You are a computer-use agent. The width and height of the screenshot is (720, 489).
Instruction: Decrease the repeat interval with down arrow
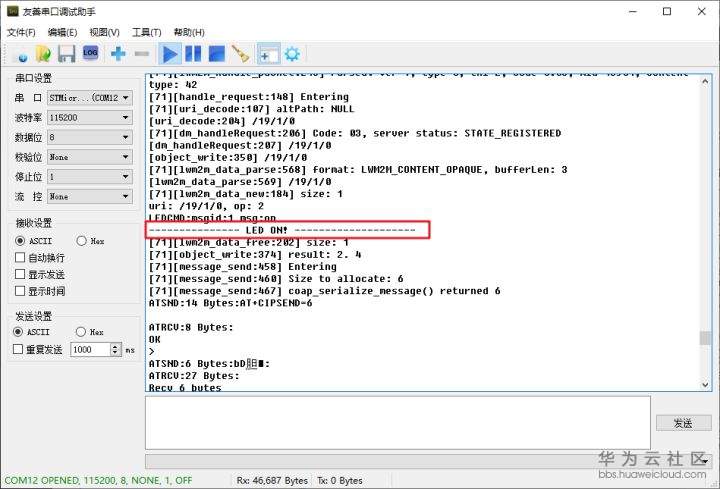(x=115, y=353)
